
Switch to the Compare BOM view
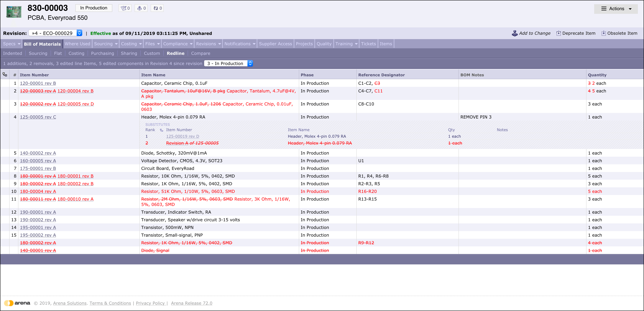[200, 53]
